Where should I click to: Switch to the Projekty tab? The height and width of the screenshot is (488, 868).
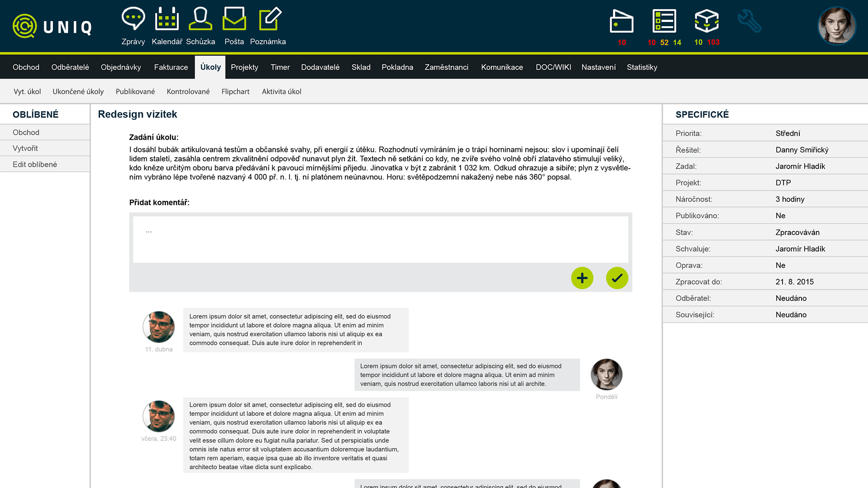(x=244, y=67)
